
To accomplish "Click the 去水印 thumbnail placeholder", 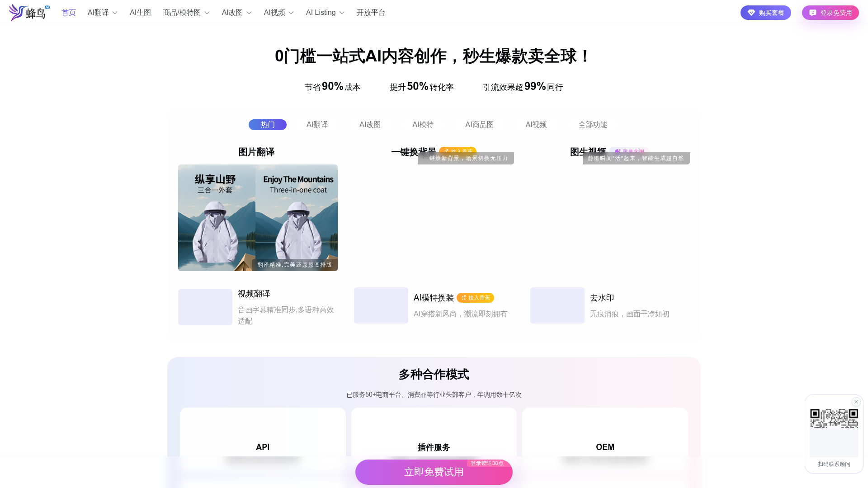I will [x=557, y=305].
